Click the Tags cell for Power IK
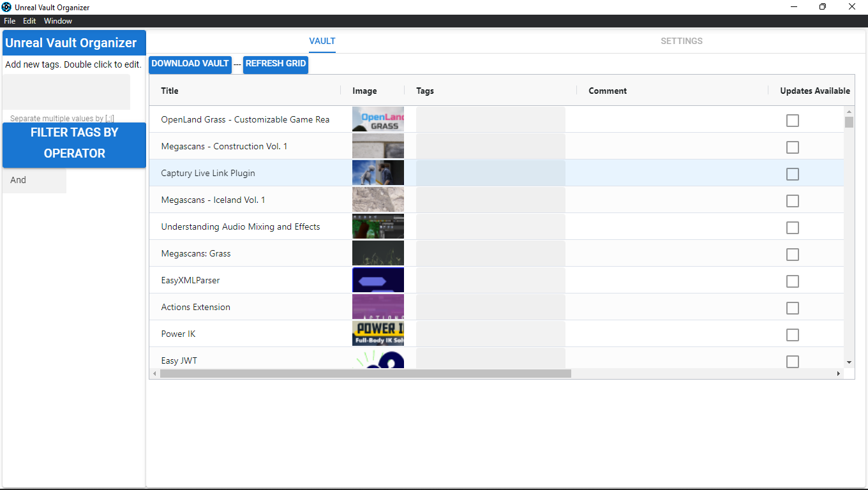Viewport: 868px width, 490px height. tap(491, 334)
